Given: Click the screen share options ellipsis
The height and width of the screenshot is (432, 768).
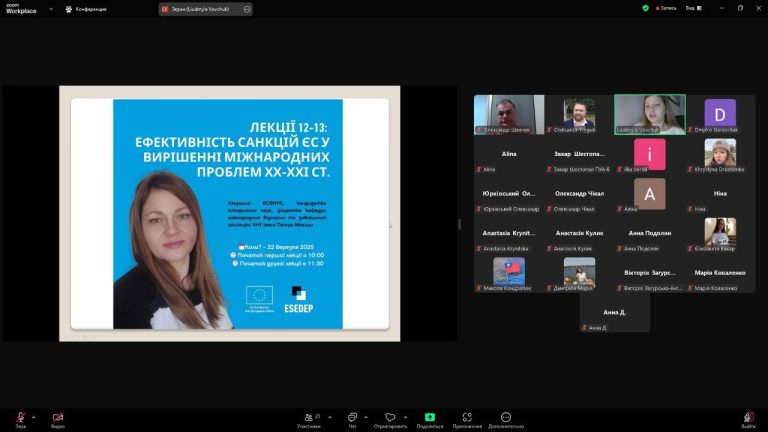Looking at the screenshot, I should (x=246, y=9).
